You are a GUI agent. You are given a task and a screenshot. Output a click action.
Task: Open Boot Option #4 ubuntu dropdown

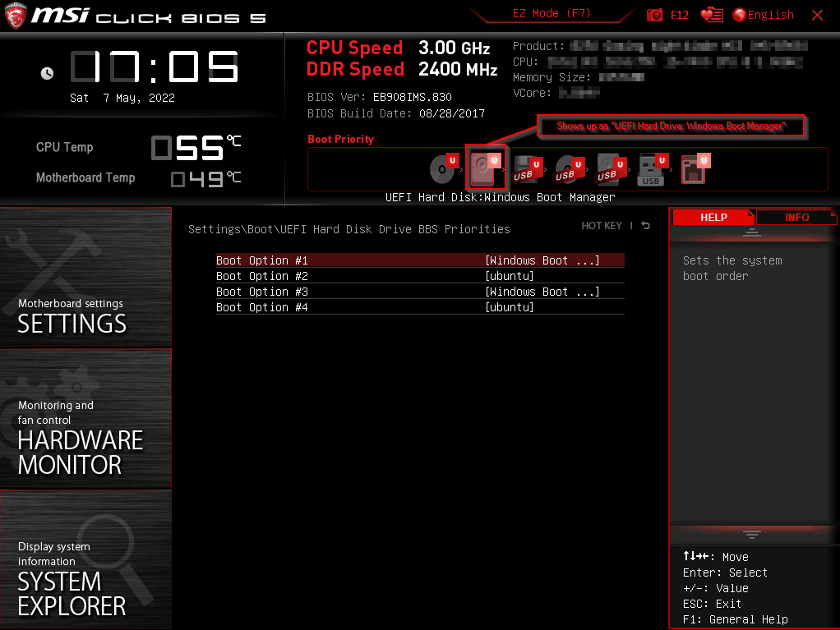click(510, 307)
